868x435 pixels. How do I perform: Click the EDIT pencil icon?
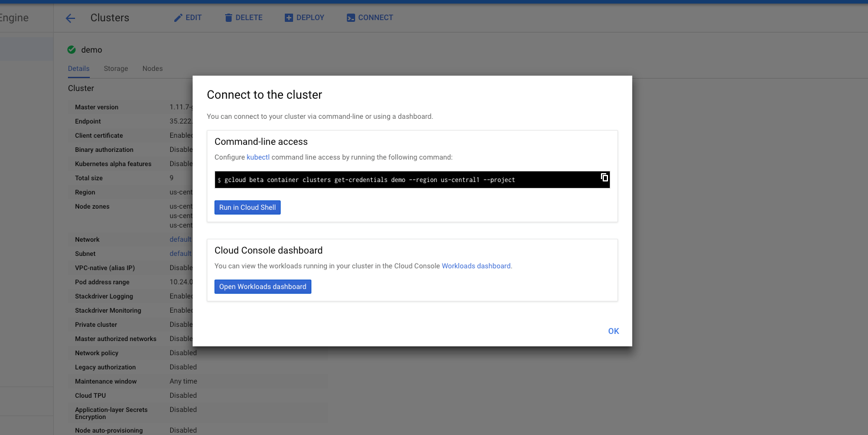click(178, 18)
